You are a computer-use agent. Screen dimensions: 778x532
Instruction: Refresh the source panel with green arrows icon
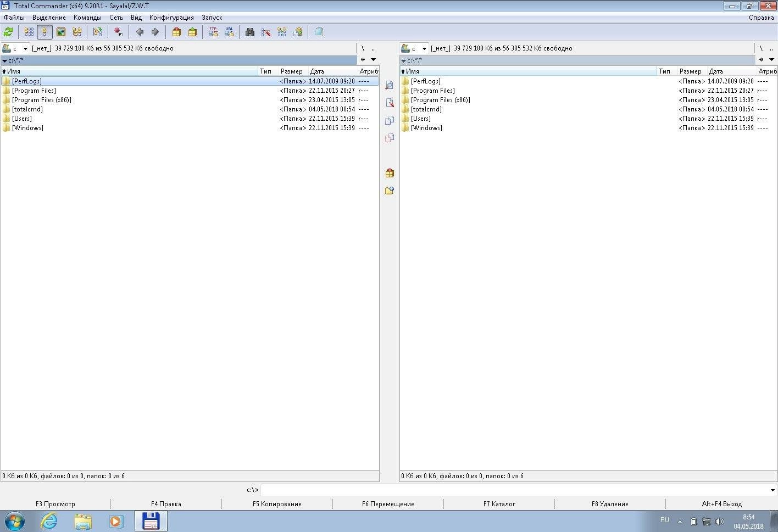pos(8,32)
